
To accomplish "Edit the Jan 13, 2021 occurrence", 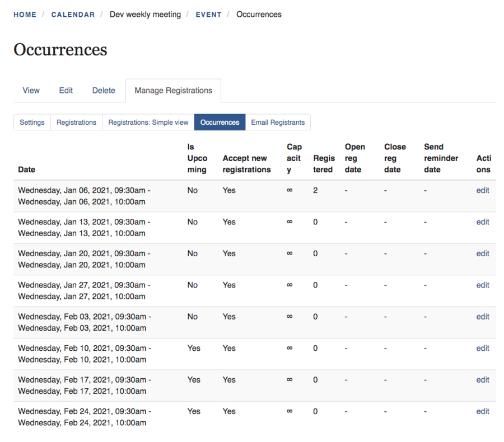I will pyautogui.click(x=482, y=222).
